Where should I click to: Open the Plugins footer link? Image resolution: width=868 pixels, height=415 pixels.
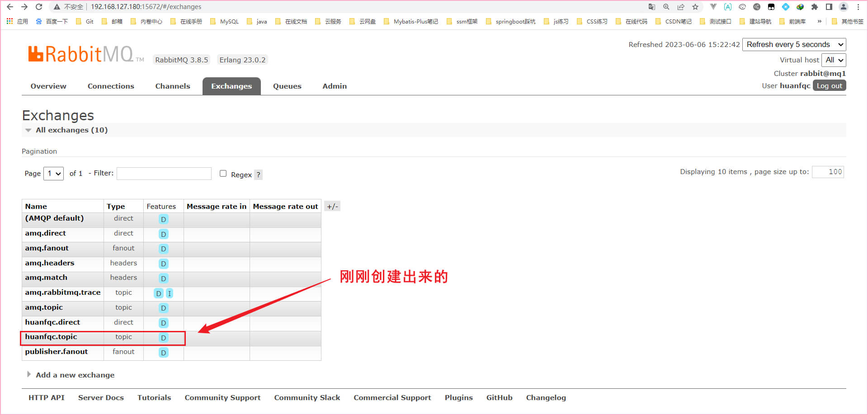tap(458, 397)
